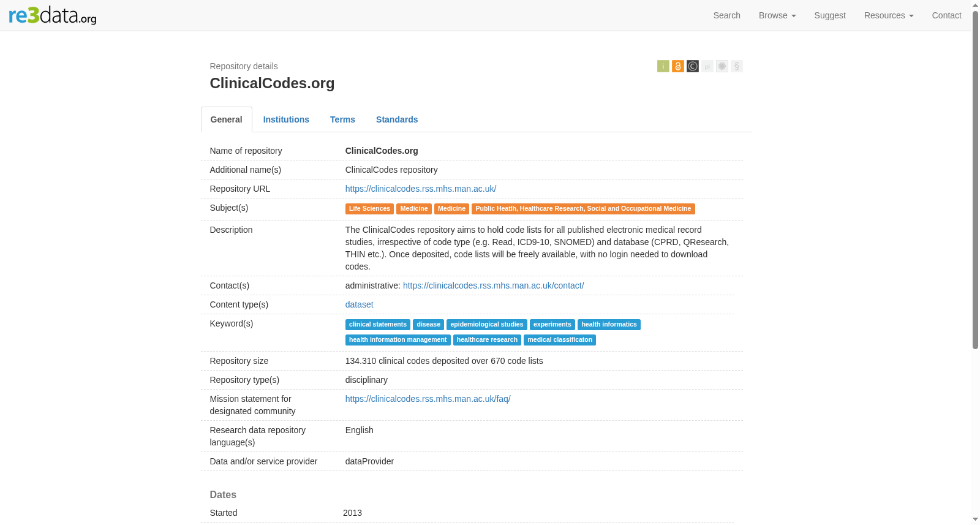Click the 'English' language value

tap(360, 430)
